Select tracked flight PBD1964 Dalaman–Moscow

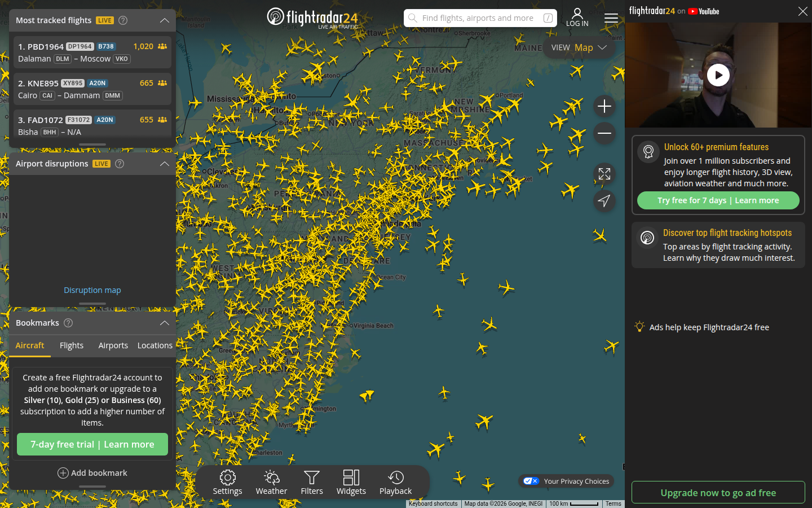92,52
